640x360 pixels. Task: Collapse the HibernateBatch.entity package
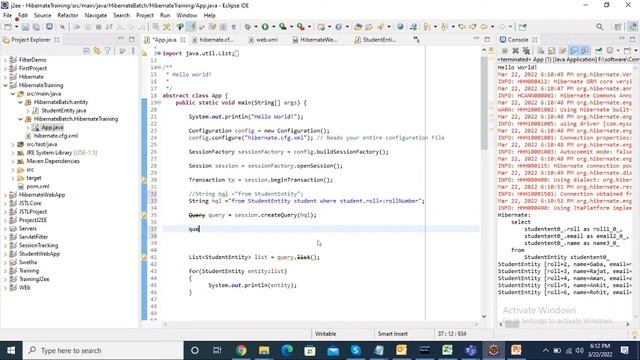click(20, 102)
